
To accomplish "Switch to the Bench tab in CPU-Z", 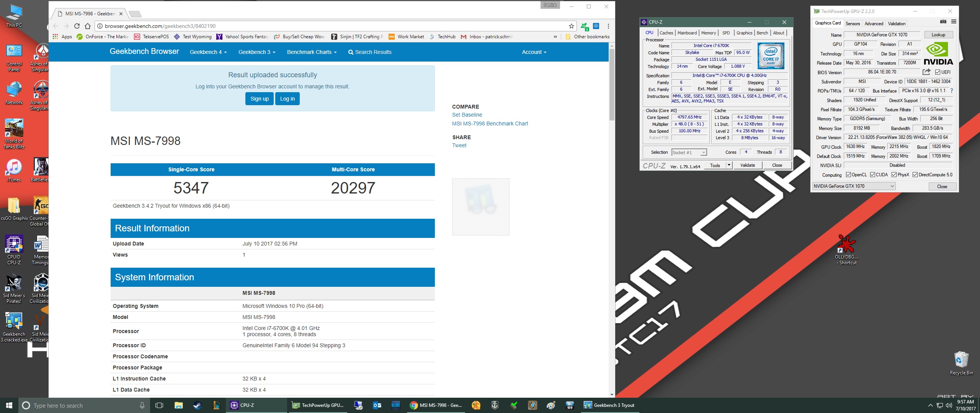I will [762, 33].
